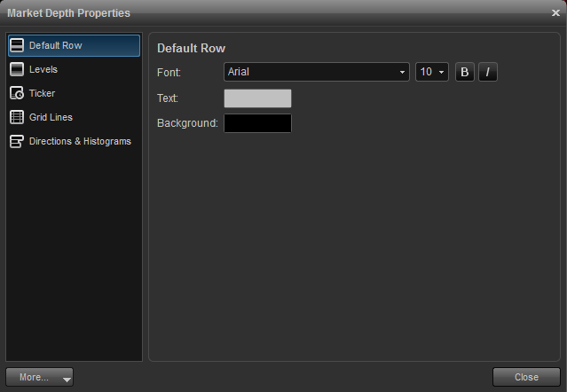
Task: Click the Levels sidebar icon
Action: 17,69
